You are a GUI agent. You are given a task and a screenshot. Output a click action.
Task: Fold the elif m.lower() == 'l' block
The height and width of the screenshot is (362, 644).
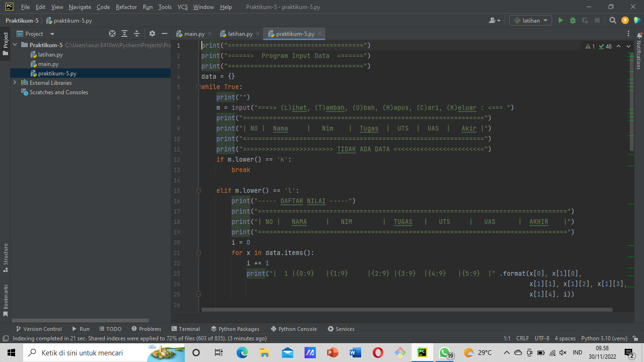(199, 190)
